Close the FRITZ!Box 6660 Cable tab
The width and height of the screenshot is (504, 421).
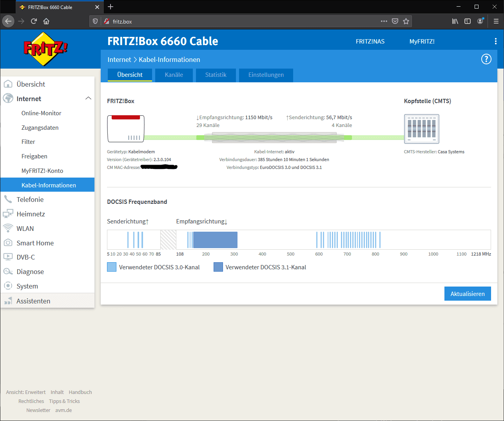click(97, 7)
